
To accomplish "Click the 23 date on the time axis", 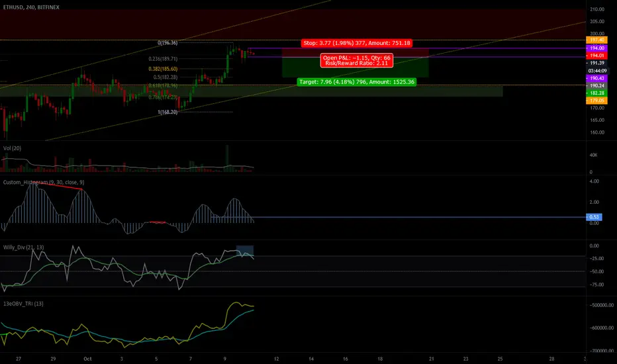I will [x=466, y=359].
